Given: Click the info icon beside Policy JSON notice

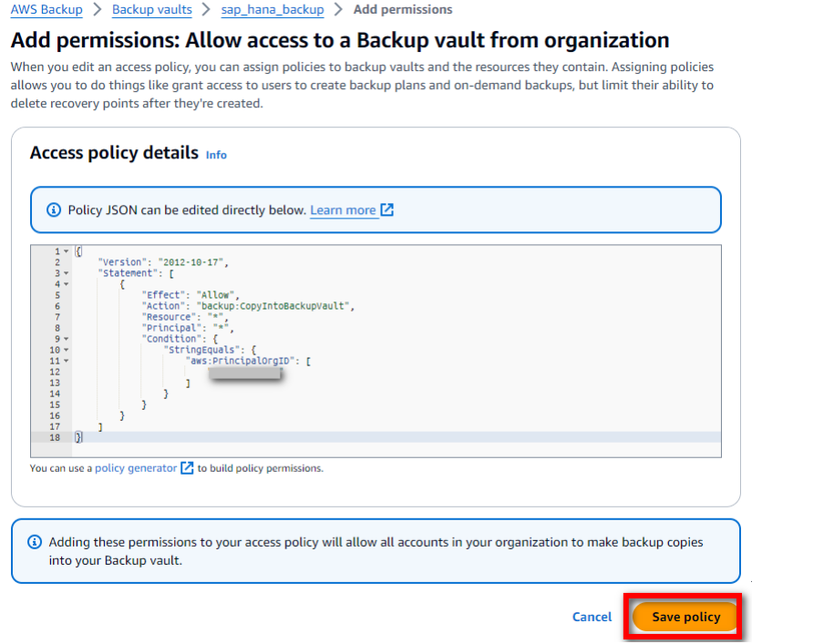Looking at the screenshot, I should [53, 210].
